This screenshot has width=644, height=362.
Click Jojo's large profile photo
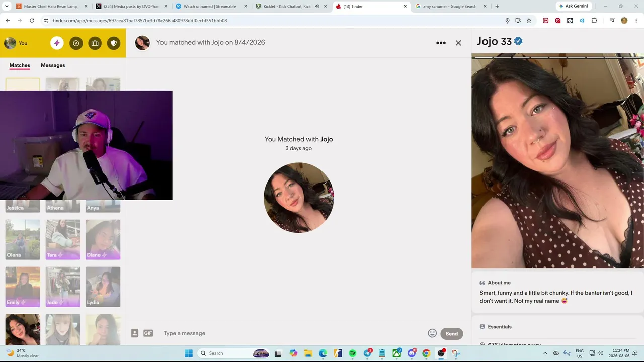(557, 161)
